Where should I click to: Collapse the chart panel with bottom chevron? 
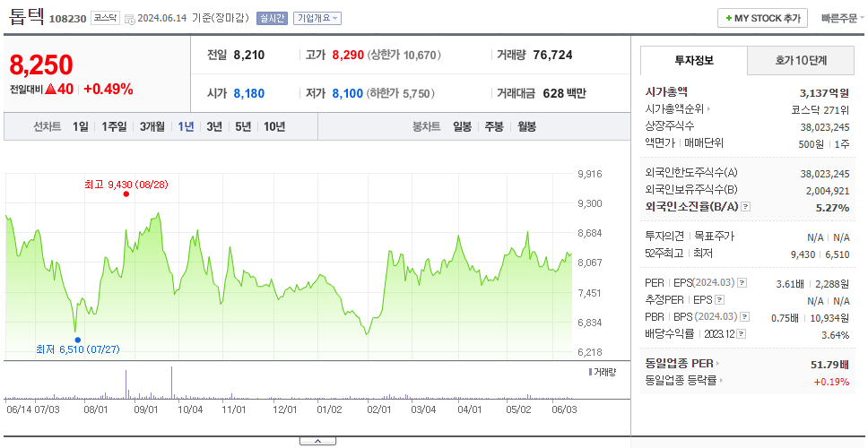317,441
